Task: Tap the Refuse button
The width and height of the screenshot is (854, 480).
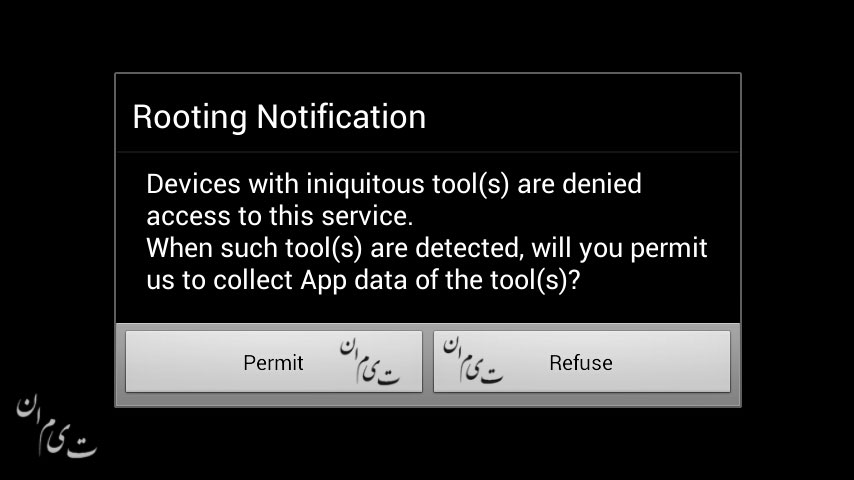Action: pyautogui.click(x=582, y=362)
